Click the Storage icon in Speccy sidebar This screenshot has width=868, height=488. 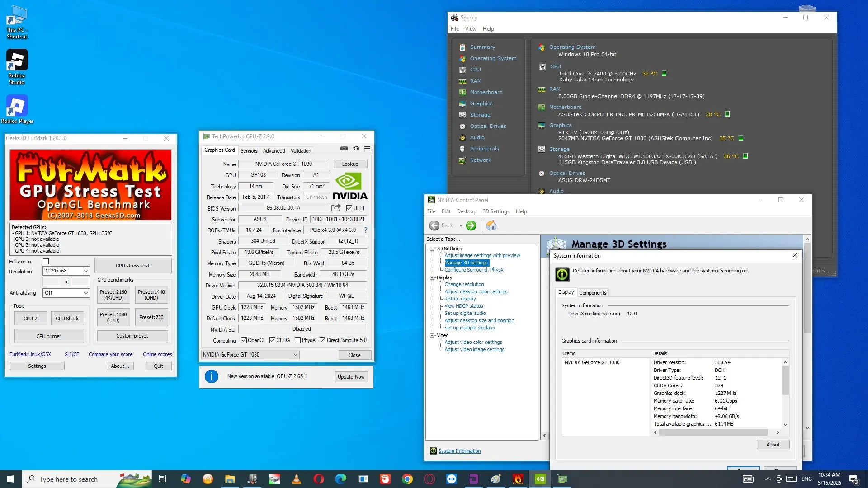pyautogui.click(x=462, y=115)
